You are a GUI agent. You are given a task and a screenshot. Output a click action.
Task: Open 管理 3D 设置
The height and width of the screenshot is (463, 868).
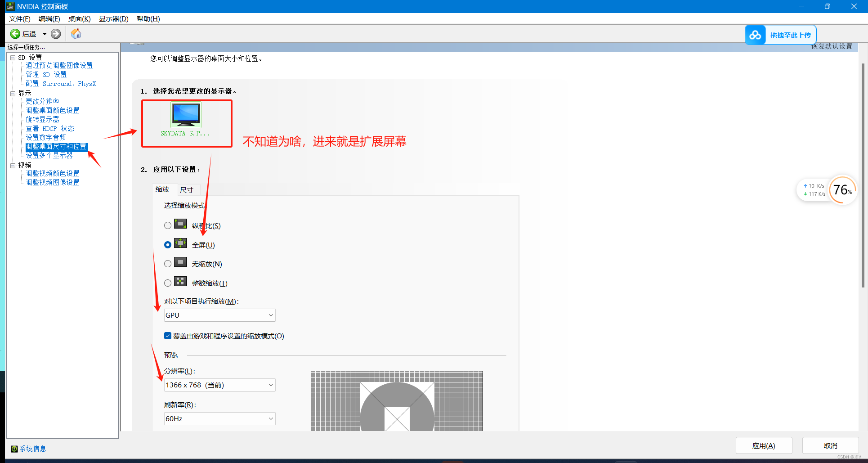pyautogui.click(x=46, y=75)
